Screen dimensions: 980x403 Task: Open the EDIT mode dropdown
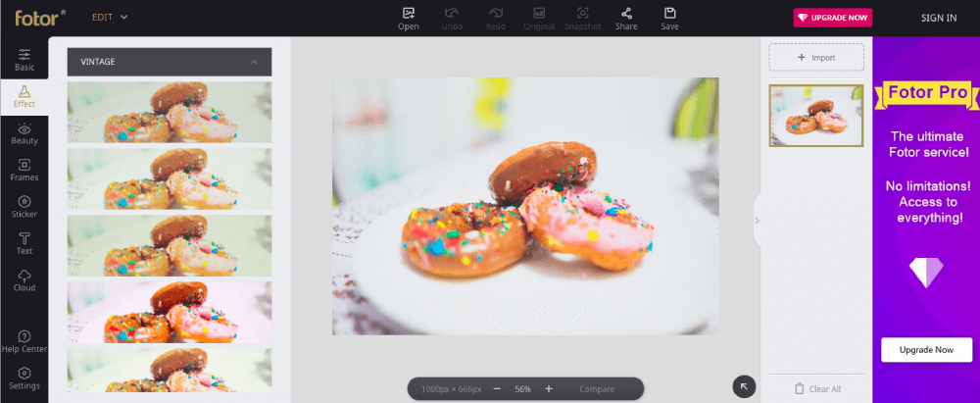click(110, 17)
